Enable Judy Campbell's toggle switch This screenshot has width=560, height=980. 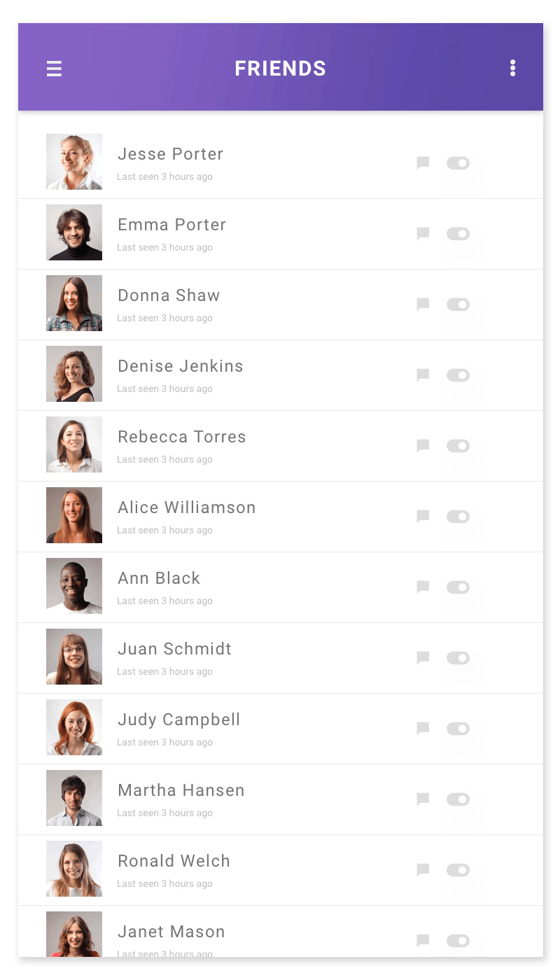click(458, 729)
